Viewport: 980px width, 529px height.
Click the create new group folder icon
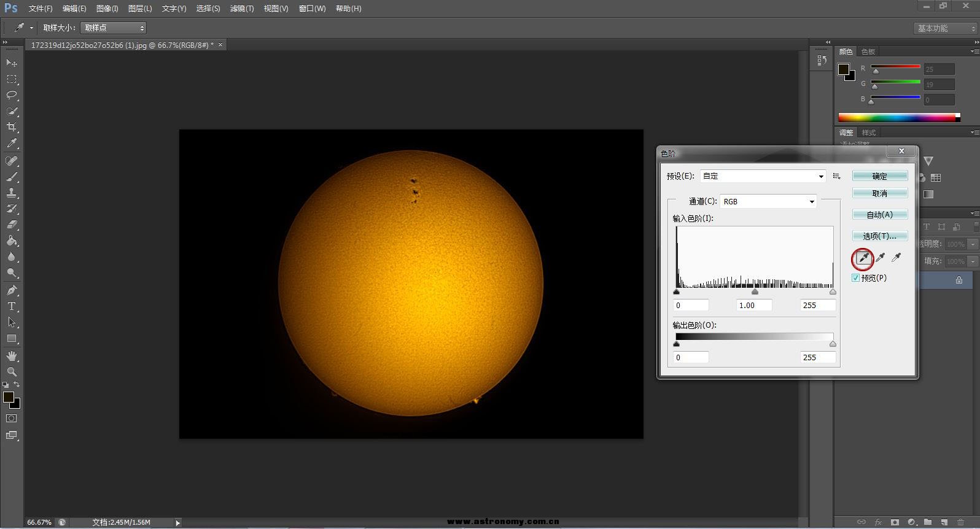coord(928,522)
